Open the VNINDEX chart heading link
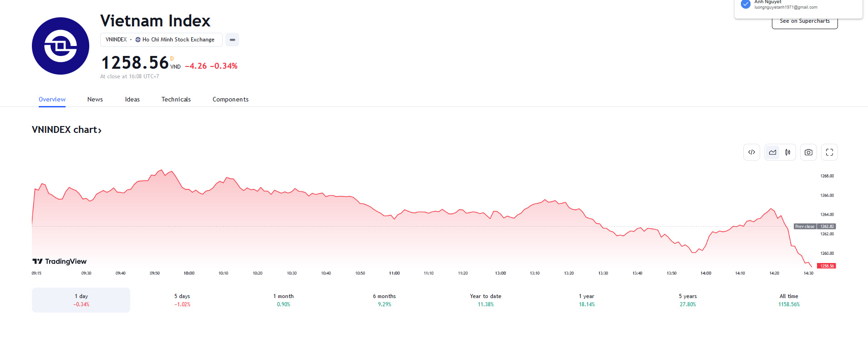 (x=66, y=130)
